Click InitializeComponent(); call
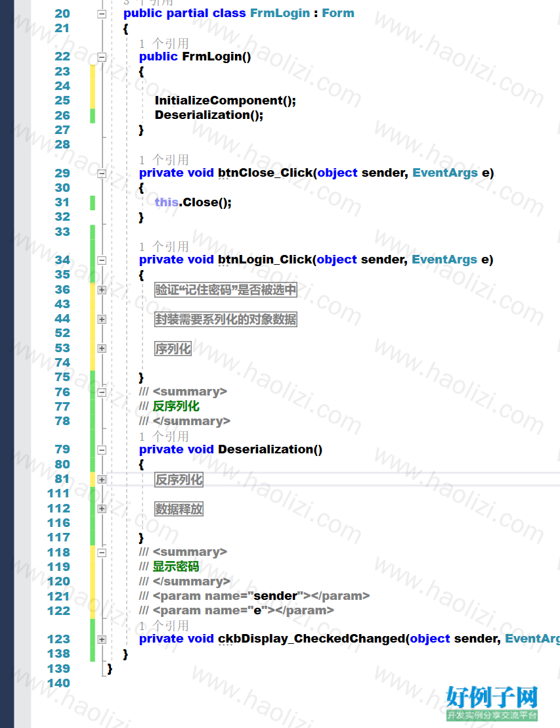The width and height of the screenshot is (560, 728). [x=225, y=101]
